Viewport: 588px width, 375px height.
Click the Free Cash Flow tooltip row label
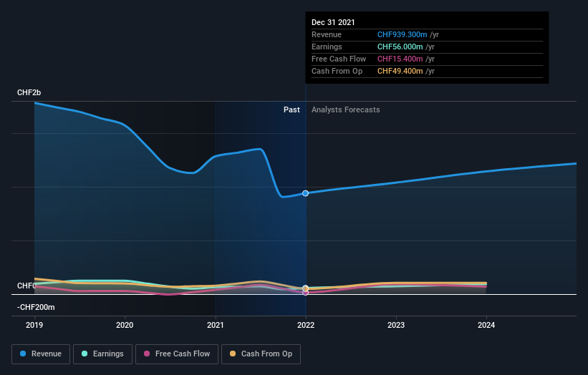pos(339,59)
